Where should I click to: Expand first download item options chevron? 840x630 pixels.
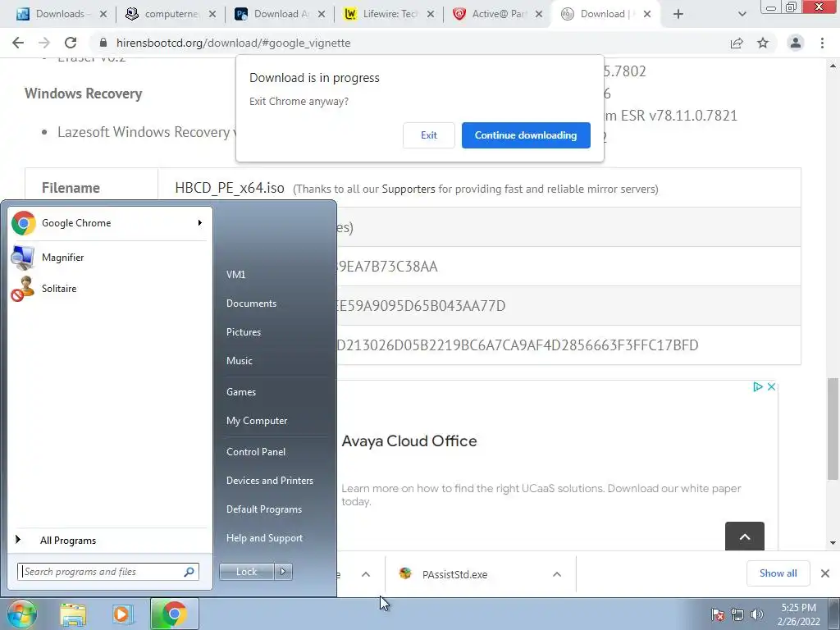[366, 574]
